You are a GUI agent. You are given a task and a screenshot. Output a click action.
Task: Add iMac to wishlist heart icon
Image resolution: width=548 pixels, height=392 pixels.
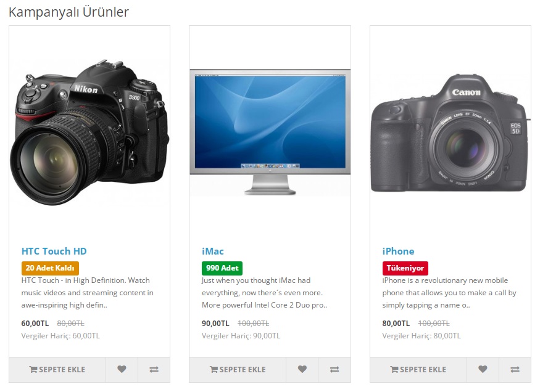[x=302, y=369]
